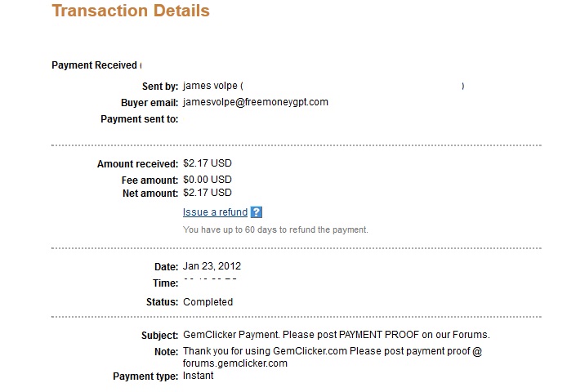Click the Transaction Details heading
The width and height of the screenshot is (567, 392).
pyautogui.click(x=131, y=11)
